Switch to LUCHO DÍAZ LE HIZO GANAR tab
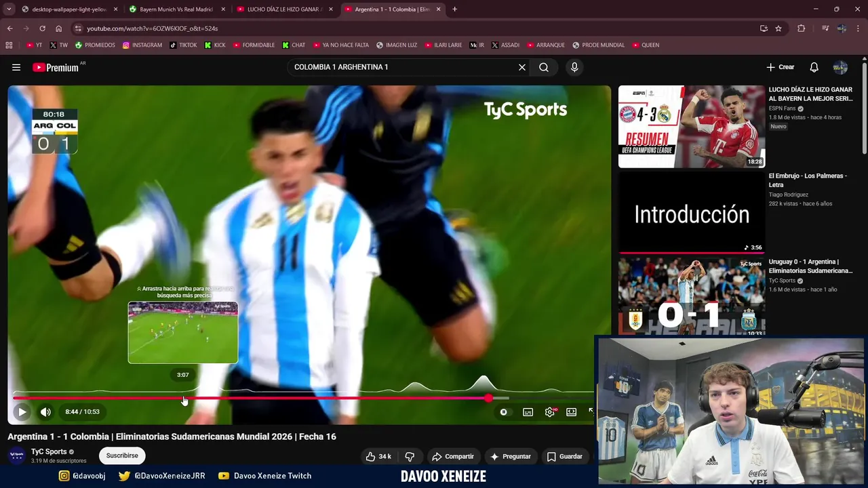The image size is (868, 488). [284, 9]
